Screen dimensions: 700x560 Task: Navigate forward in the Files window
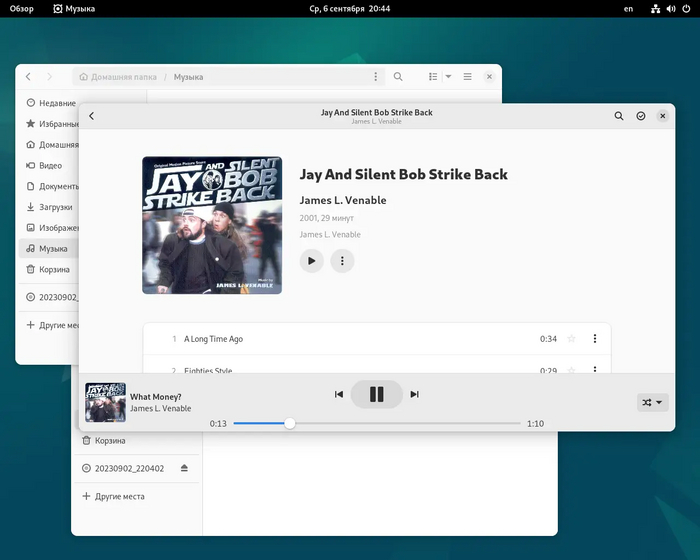pyautogui.click(x=49, y=77)
